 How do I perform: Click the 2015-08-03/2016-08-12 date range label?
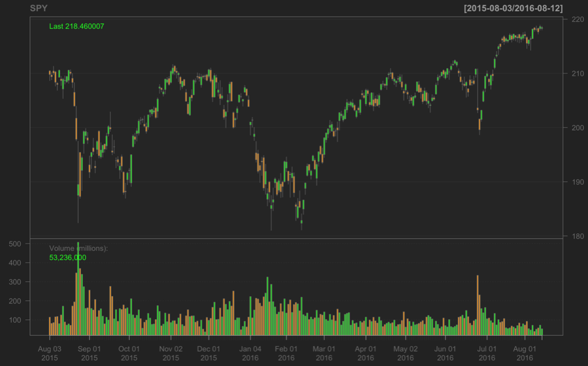pos(513,8)
